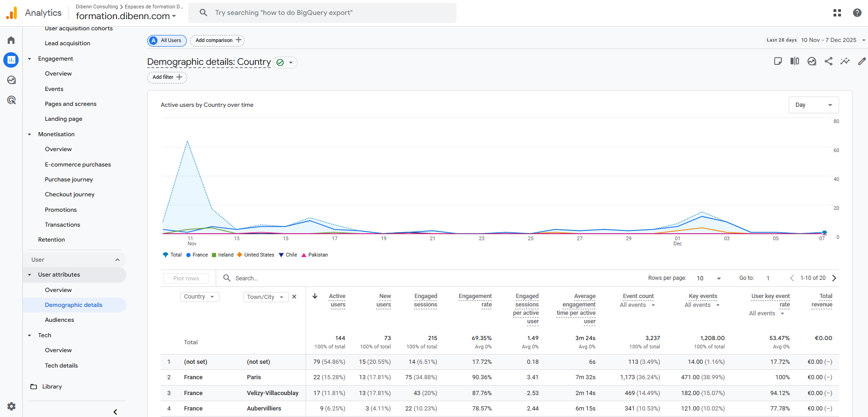Click the Edit comparisons icon
Viewport: 868px width, 417px height.
795,61
